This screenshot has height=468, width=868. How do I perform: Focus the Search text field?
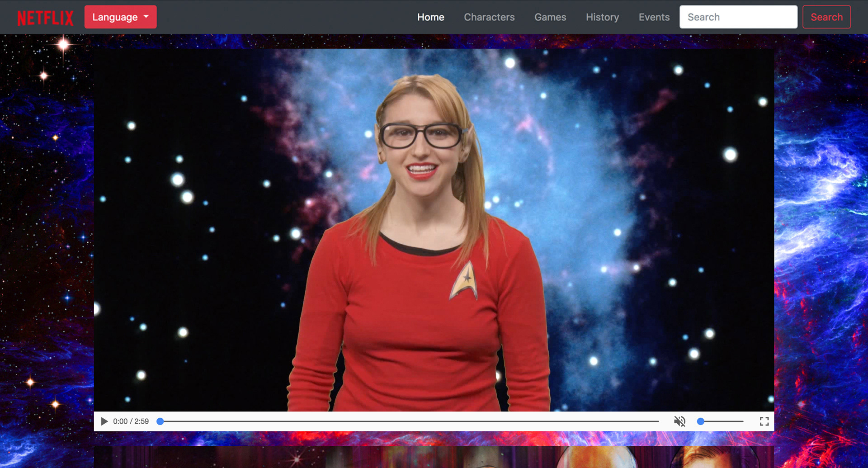click(x=738, y=17)
